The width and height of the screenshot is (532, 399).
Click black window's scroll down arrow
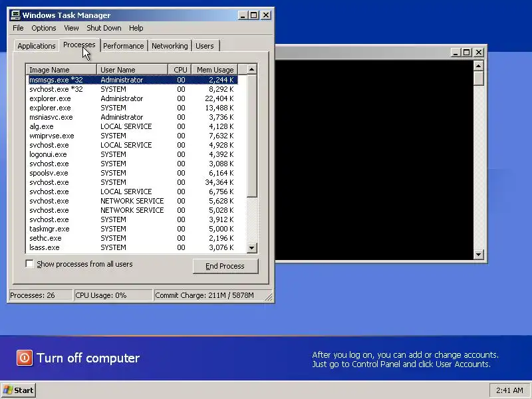(478, 255)
